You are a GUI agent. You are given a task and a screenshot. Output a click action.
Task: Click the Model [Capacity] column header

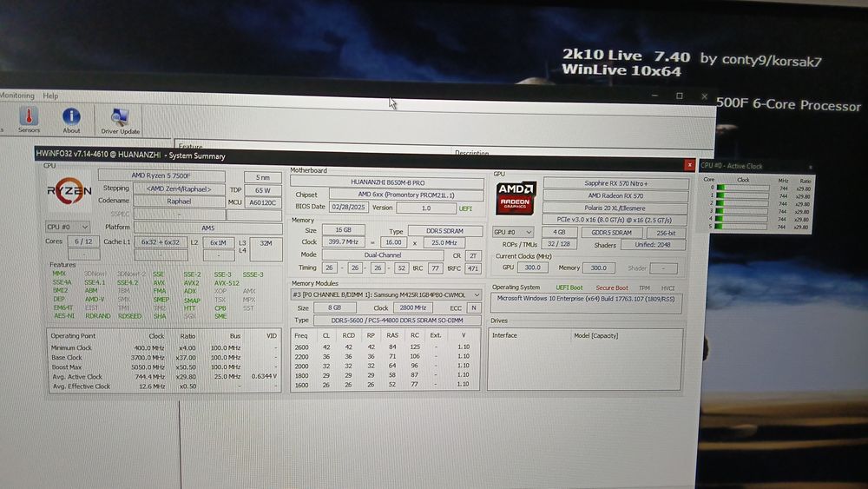(x=595, y=335)
